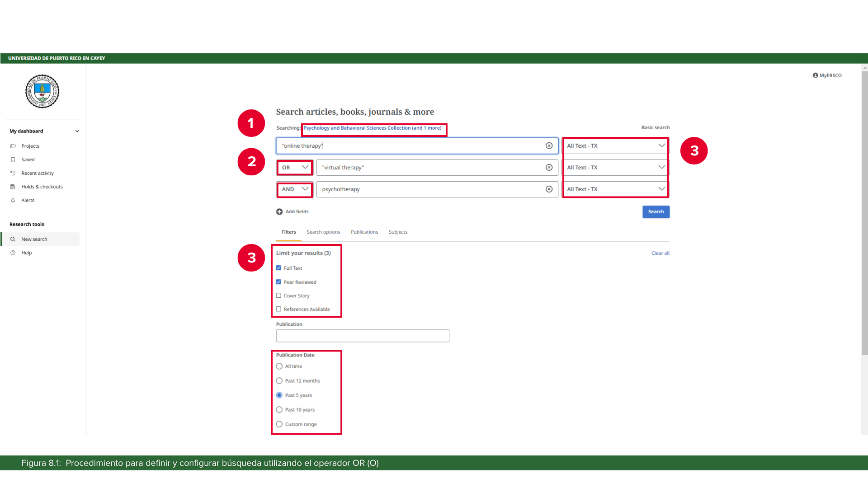The image size is (868, 488).
Task: Click the Alerts bell icon
Action: tap(13, 200)
